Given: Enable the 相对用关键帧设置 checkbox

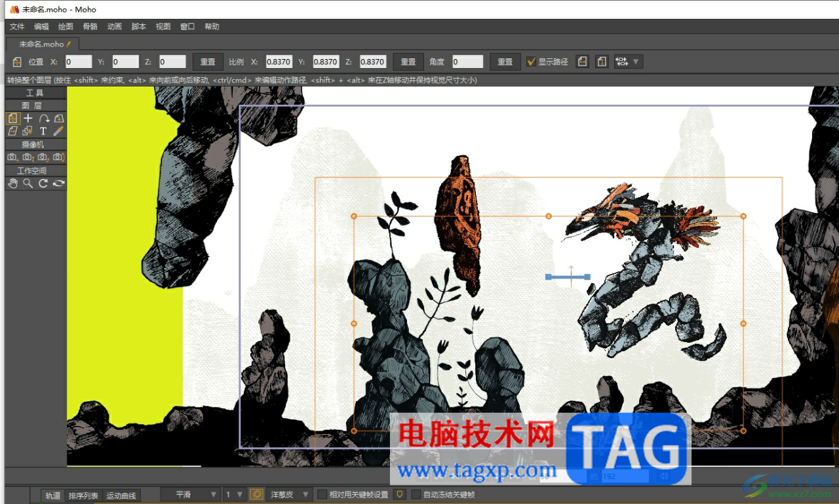Looking at the screenshot, I should (x=322, y=495).
